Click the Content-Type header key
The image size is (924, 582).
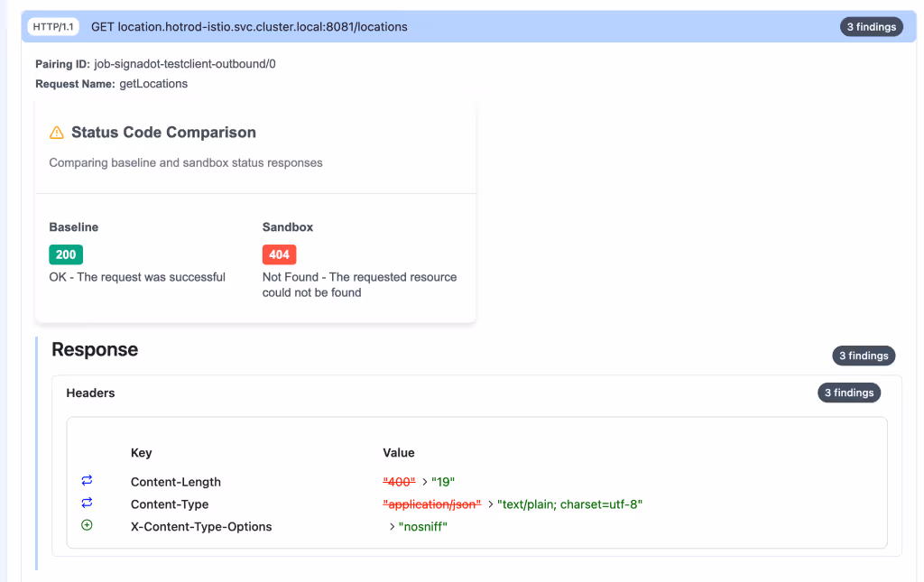pos(170,504)
